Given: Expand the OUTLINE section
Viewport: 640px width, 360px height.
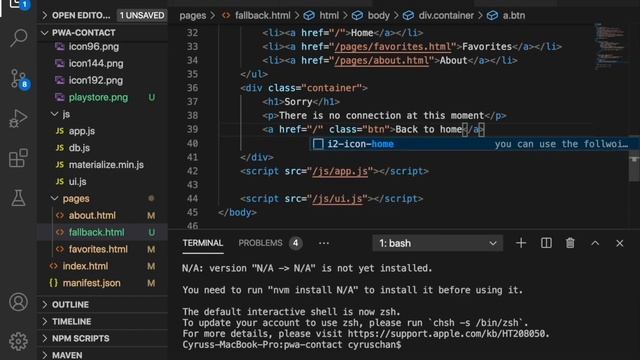Looking at the screenshot, I should pyautogui.click(x=70, y=304).
